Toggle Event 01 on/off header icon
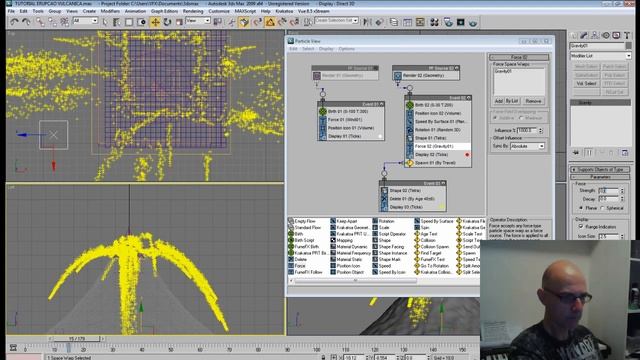 pyautogui.click(x=381, y=104)
